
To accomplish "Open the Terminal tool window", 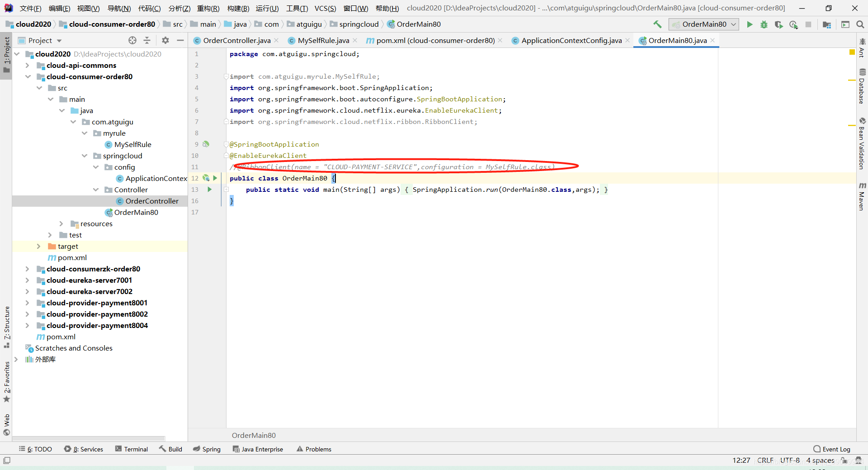I will click(x=132, y=449).
